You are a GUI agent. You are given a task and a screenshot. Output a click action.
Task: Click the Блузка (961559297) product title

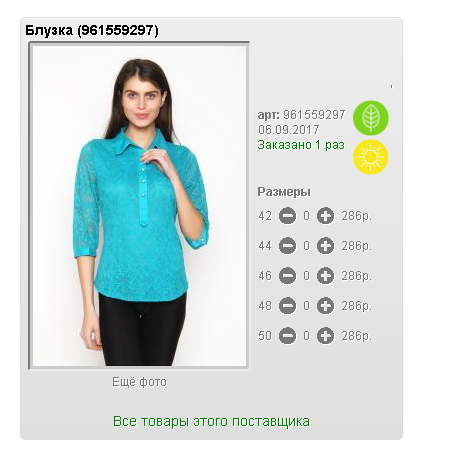pyautogui.click(x=92, y=30)
